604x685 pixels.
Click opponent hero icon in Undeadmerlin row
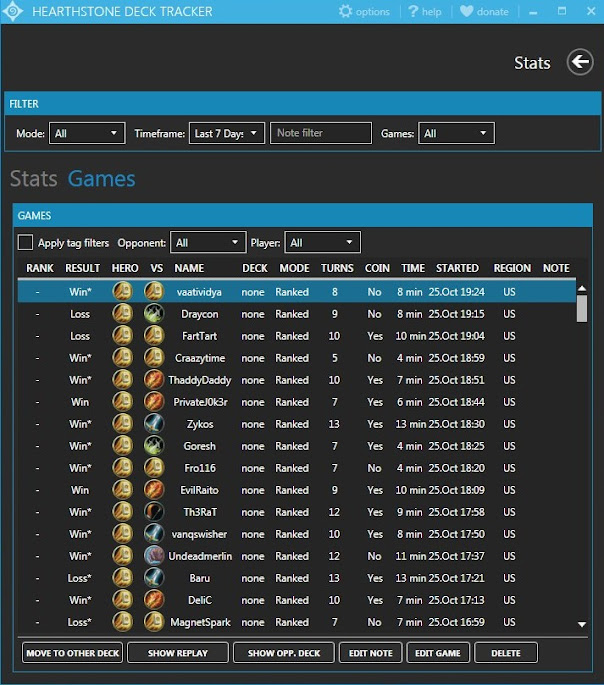[x=154, y=556]
